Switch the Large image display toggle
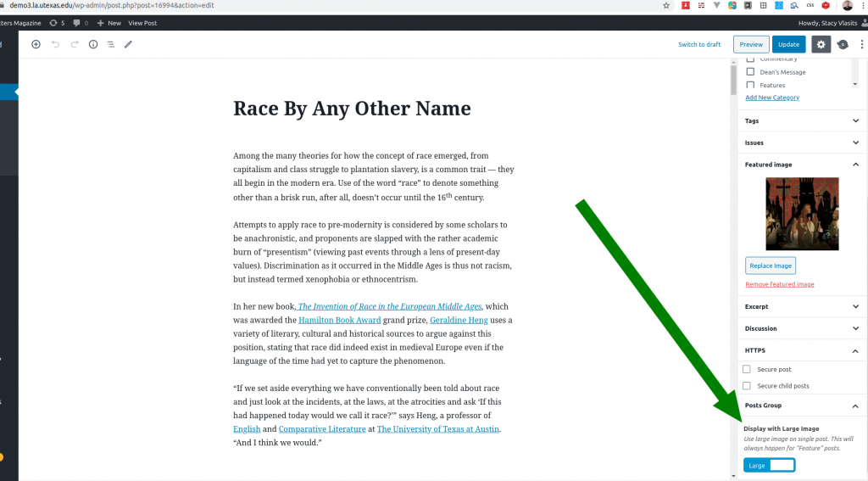868x481 pixels. (x=770, y=465)
